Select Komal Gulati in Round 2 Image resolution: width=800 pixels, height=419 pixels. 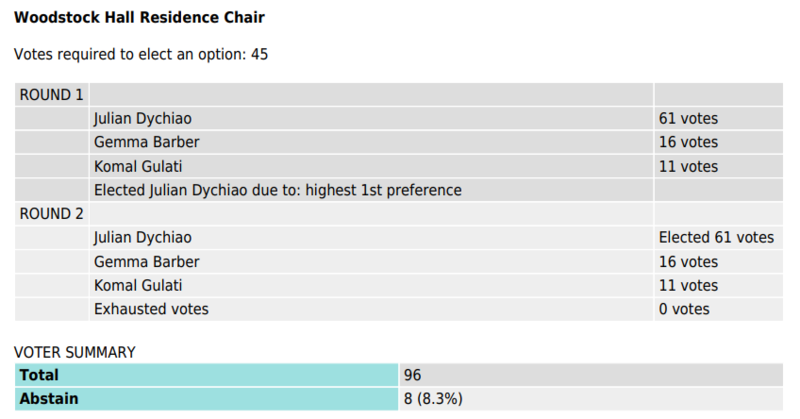coord(138,285)
